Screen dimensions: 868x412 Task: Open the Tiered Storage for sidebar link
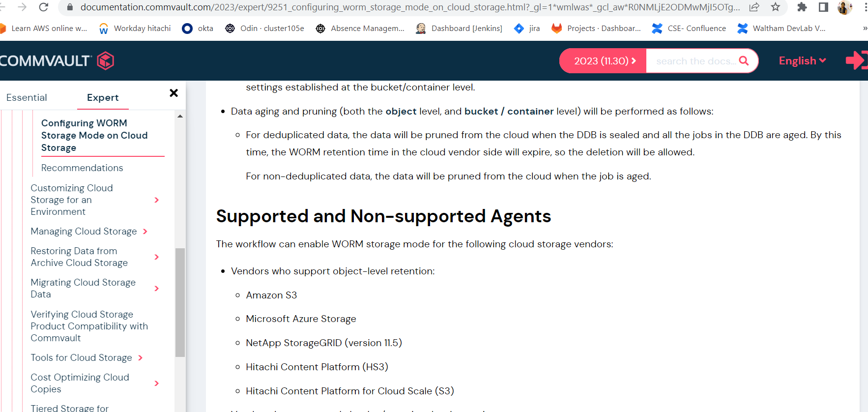pos(69,408)
